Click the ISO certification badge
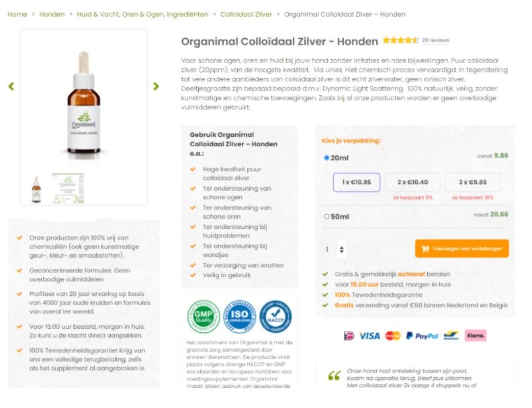The image size is (532, 408). tap(240, 317)
